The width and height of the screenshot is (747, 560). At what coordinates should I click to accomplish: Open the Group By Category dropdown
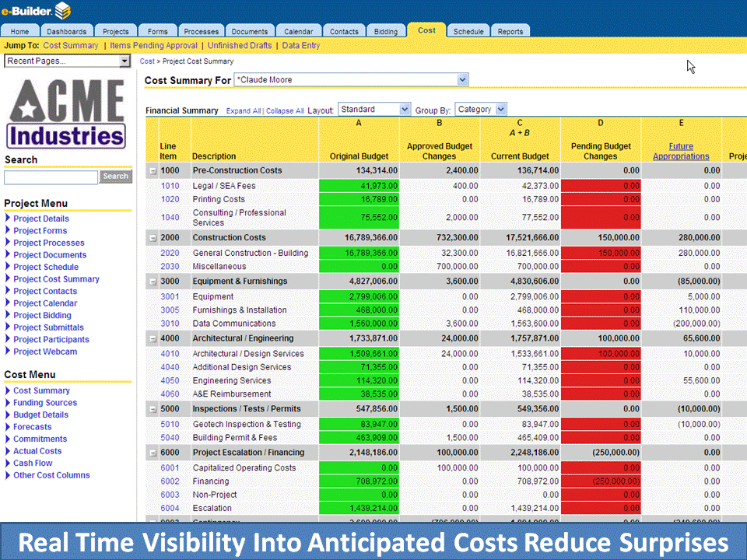click(x=500, y=110)
